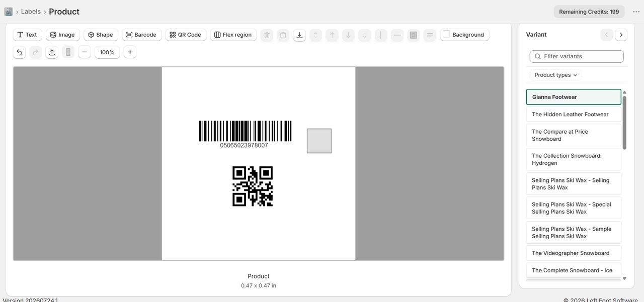Add a QR Code element
The image size is (644, 302).
tap(186, 35)
